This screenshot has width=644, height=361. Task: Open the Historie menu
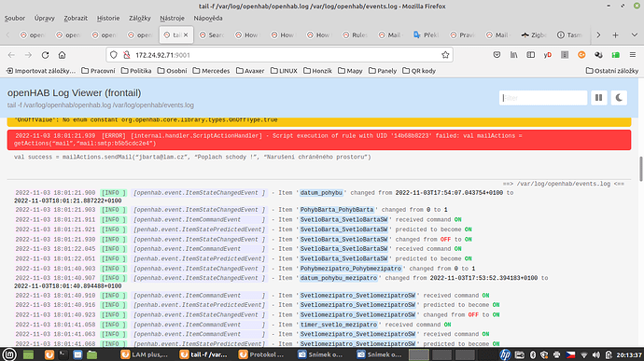[108, 18]
